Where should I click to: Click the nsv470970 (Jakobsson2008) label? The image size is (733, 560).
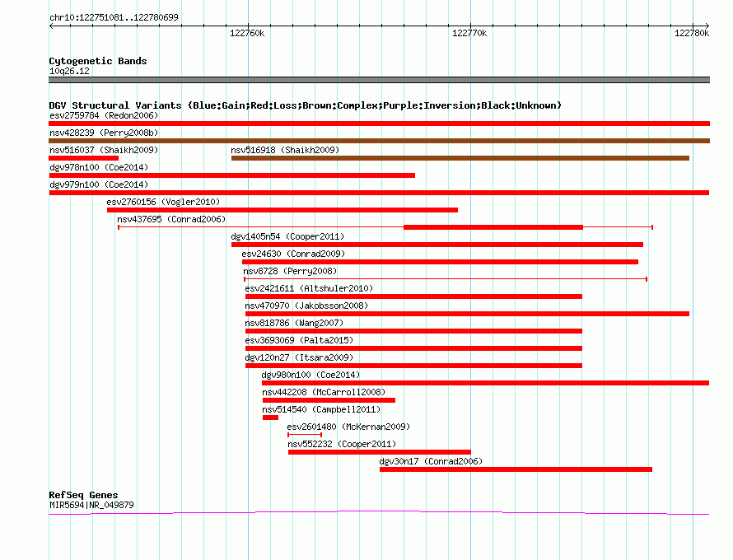point(306,306)
